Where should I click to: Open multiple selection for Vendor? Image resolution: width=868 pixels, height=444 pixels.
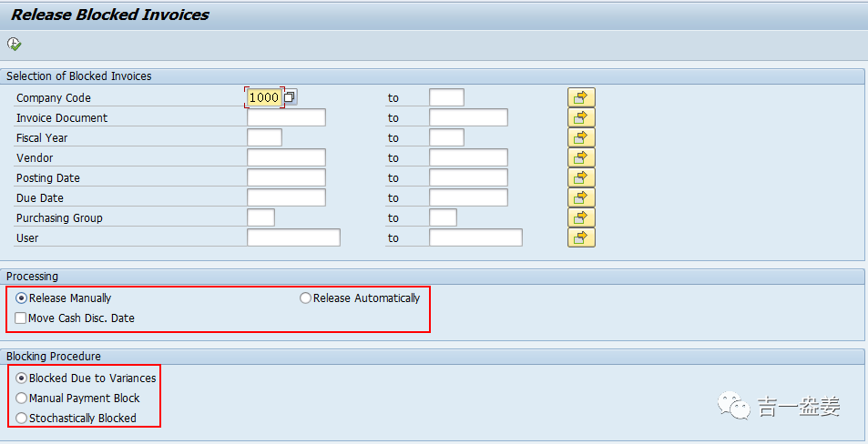(x=581, y=157)
